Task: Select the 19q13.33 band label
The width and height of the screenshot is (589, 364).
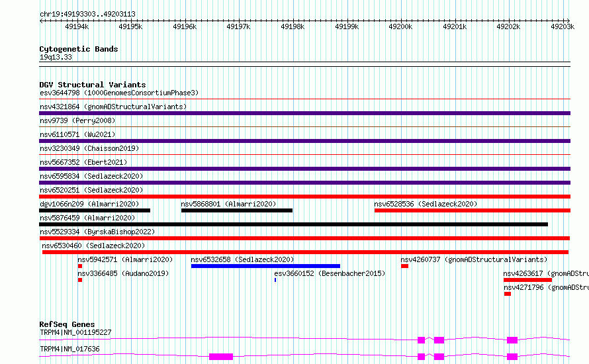Action: point(56,57)
